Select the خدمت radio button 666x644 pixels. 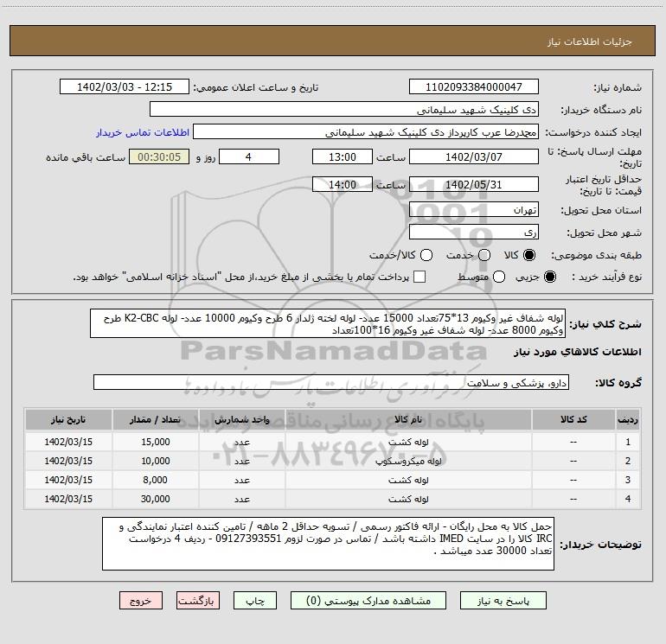point(484,255)
